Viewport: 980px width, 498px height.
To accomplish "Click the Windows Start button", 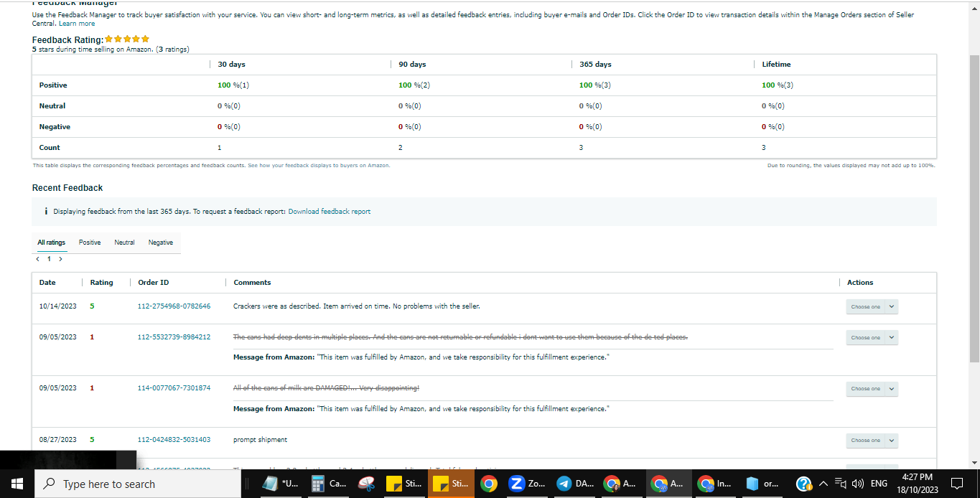I will pos(17,484).
